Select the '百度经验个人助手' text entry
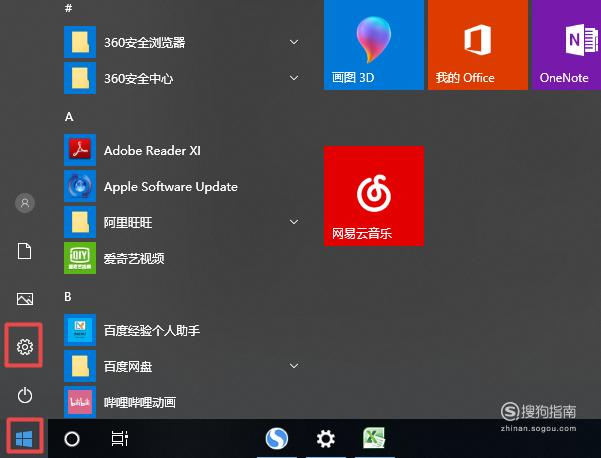Viewport: 601px width, 458px height. (152, 330)
